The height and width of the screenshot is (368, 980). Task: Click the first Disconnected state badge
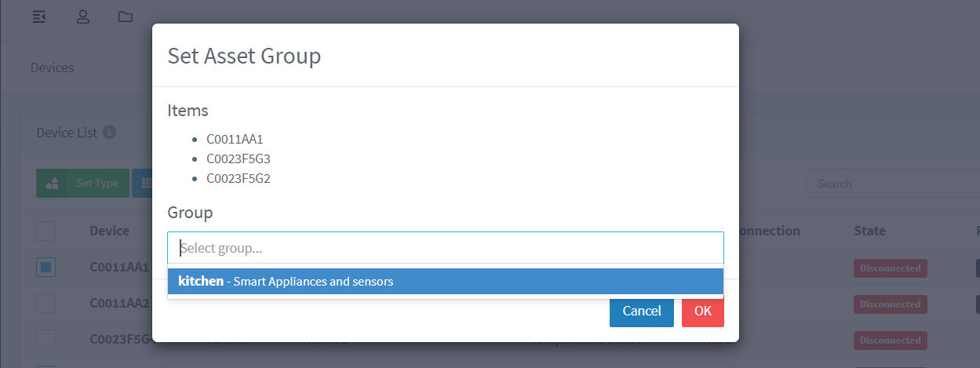point(890,268)
